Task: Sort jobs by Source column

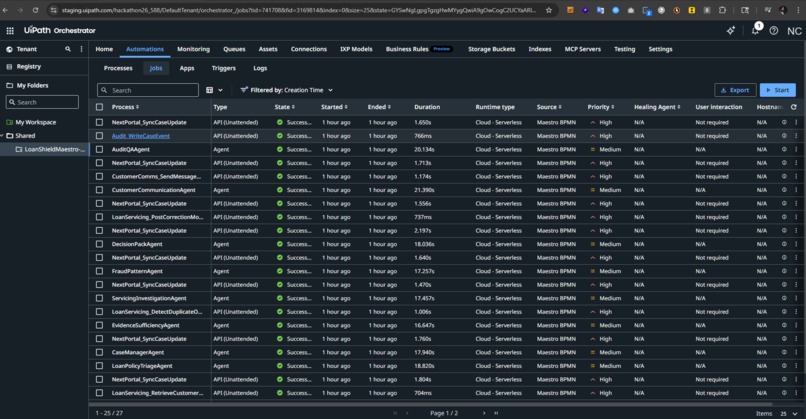Action: point(549,107)
